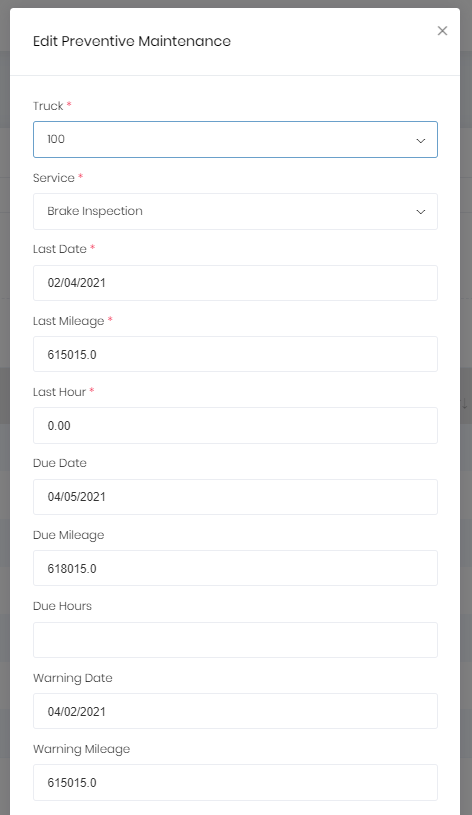The image size is (472, 815).
Task: Open the Truck dropdown showing 100
Action: [x=235, y=139]
